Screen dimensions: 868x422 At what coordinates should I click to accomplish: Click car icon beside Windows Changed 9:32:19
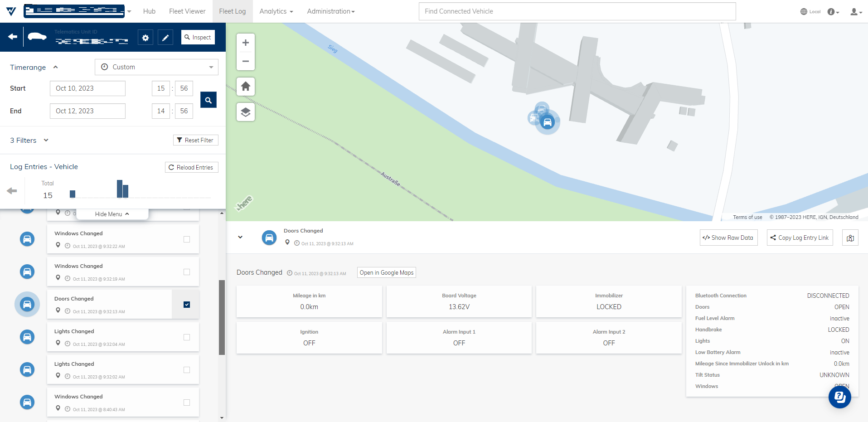[x=27, y=272]
